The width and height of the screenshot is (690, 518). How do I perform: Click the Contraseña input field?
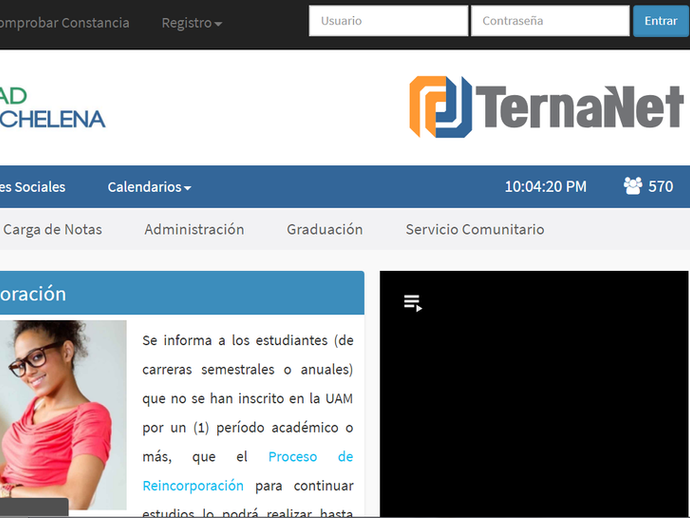[x=550, y=21]
